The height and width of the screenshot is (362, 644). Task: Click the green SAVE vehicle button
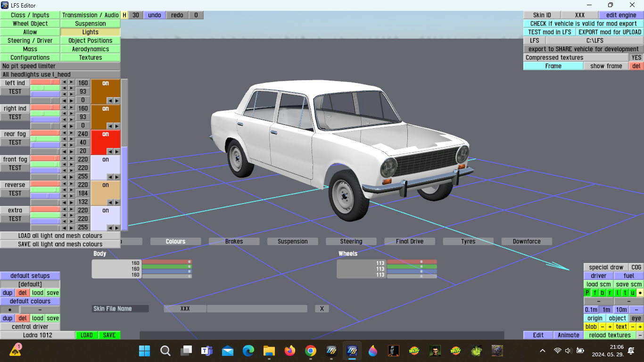[x=109, y=335]
